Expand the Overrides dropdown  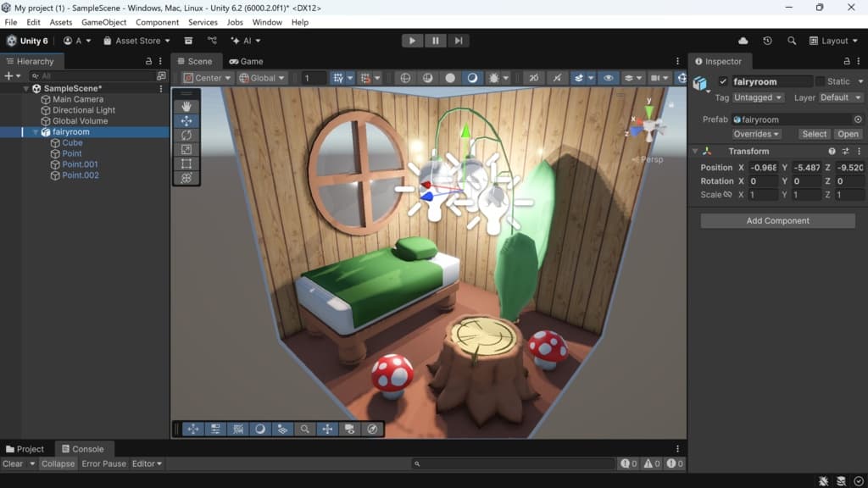[x=756, y=134]
